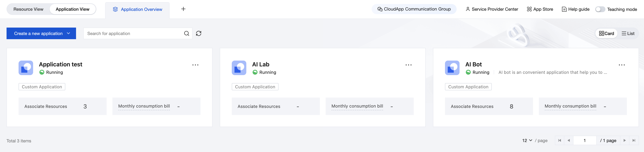644x152 pixels.
Task: Open the Help guide link
Action: pyautogui.click(x=575, y=9)
